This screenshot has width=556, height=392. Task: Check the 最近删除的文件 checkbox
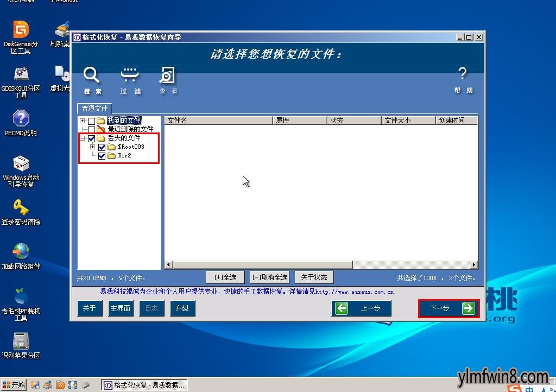[91, 130]
